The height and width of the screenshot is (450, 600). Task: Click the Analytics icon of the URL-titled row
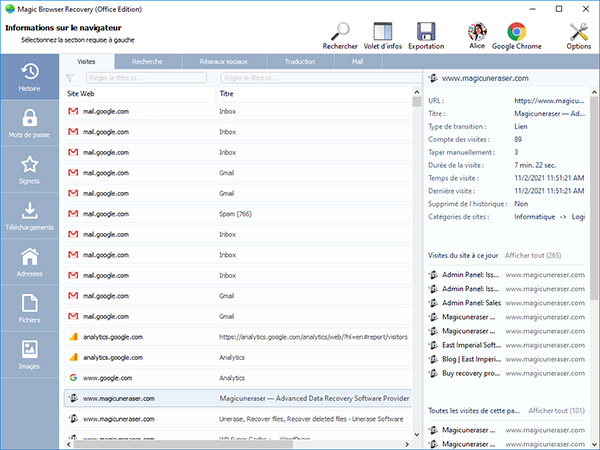(73, 337)
